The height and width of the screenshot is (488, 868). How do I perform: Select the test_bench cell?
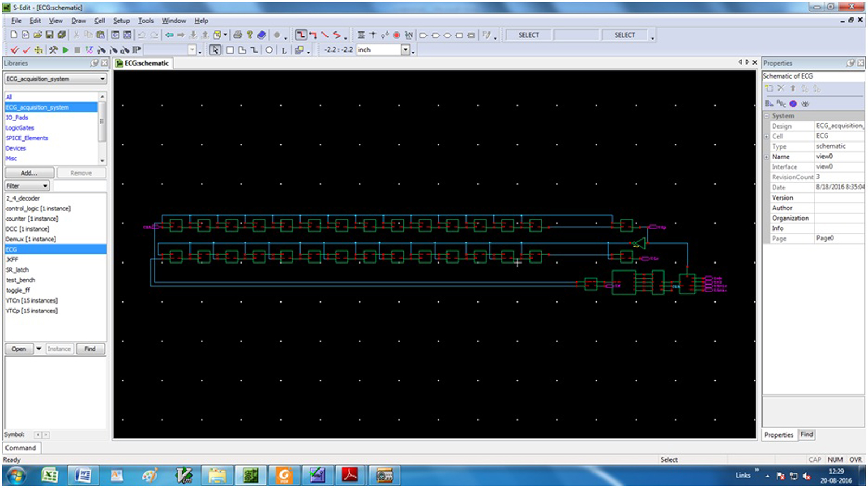[x=21, y=280]
